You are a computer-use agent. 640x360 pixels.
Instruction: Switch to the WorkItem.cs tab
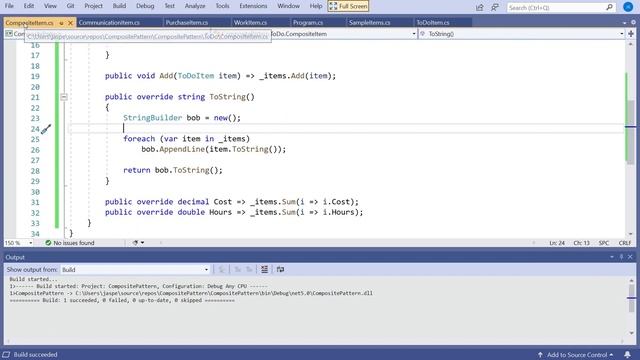pyautogui.click(x=250, y=22)
